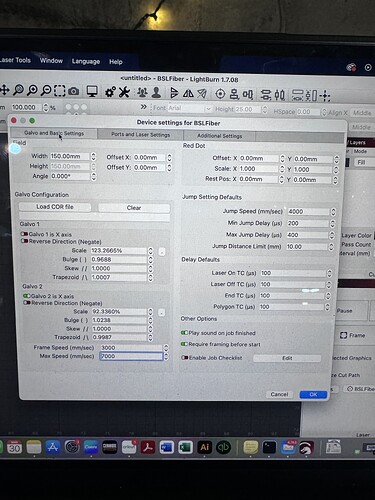Click the Jump Speed stepper arrows
This screenshot has height=500, width=375.
[x=333, y=212]
